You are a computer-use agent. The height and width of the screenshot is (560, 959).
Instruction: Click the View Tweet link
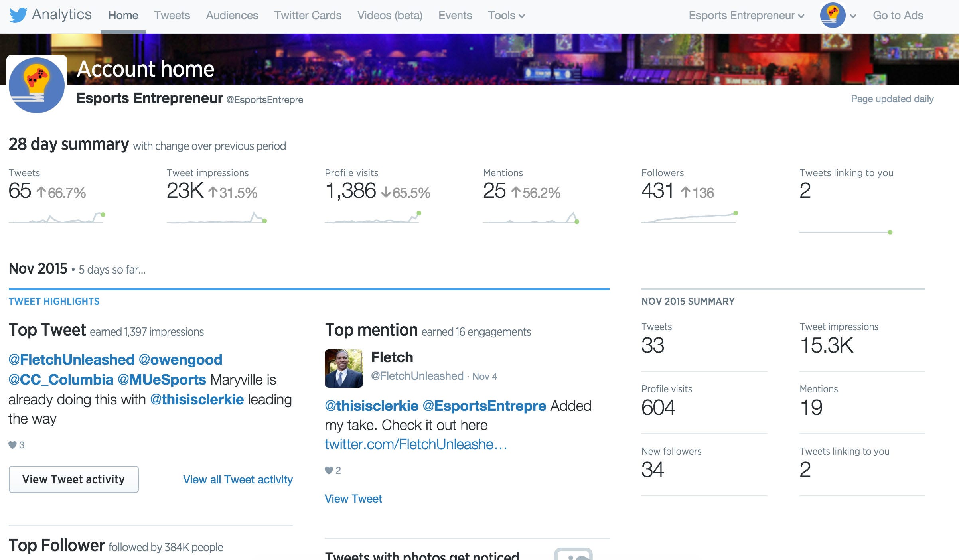point(353,499)
